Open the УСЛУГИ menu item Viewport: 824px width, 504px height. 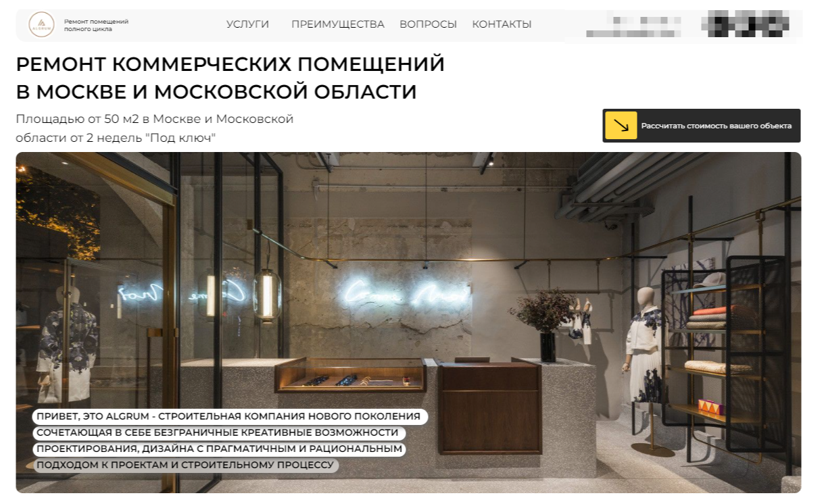[x=247, y=24]
